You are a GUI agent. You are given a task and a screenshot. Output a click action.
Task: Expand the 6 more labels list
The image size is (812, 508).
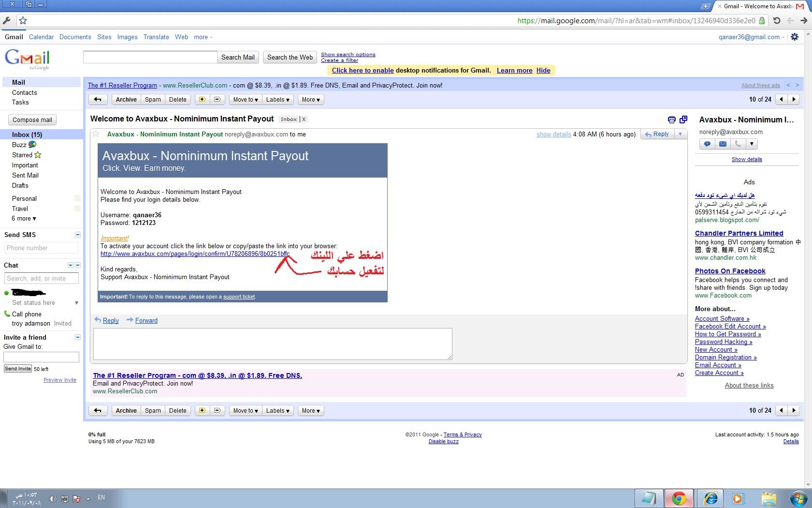click(x=24, y=218)
